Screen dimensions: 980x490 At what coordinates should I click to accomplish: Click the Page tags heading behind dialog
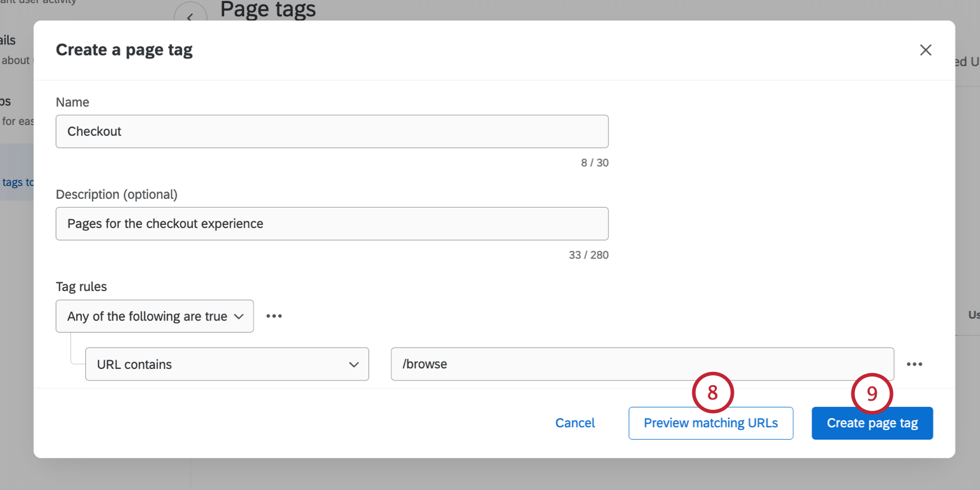268,9
